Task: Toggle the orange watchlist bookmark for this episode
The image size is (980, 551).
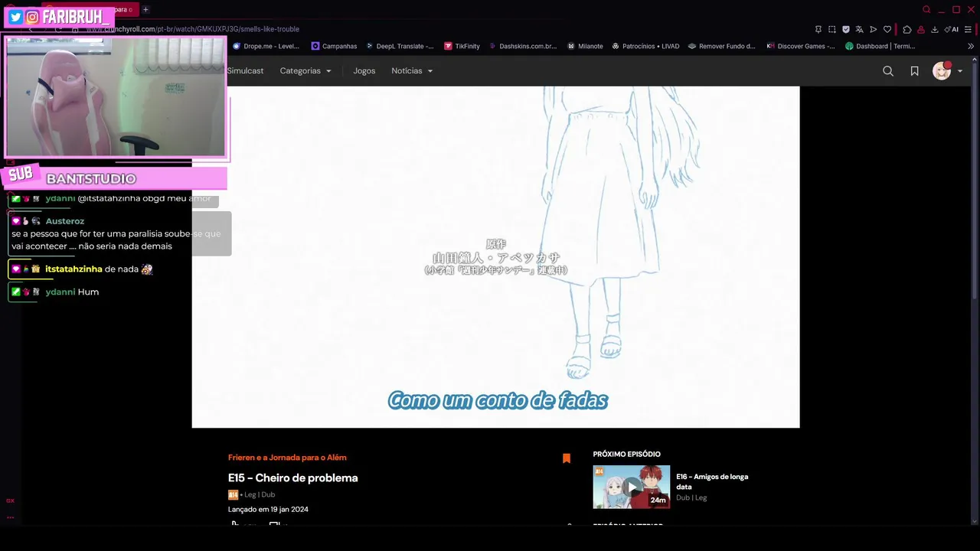Action: [x=567, y=458]
